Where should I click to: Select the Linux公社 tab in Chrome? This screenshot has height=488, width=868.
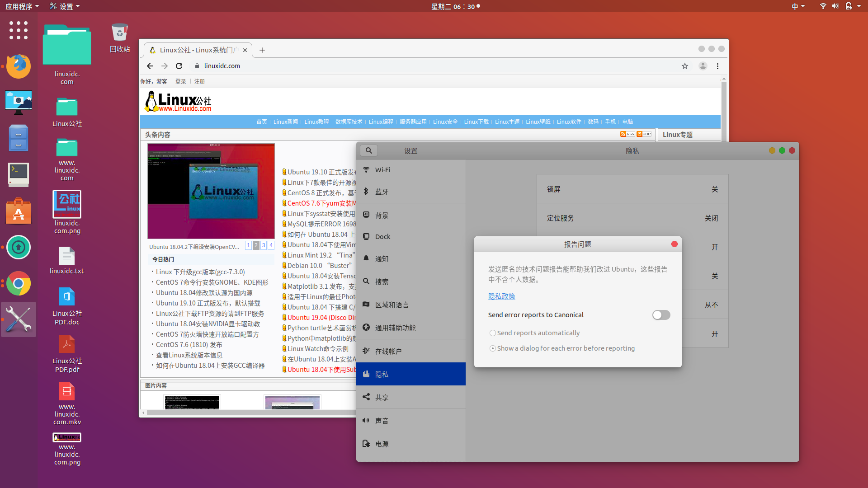click(198, 50)
